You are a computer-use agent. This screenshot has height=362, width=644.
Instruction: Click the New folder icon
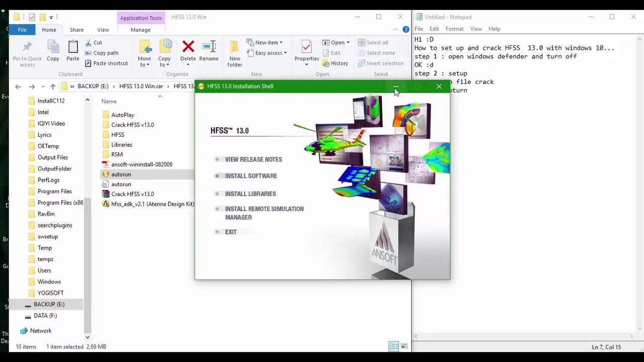click(x=234, y=47)
